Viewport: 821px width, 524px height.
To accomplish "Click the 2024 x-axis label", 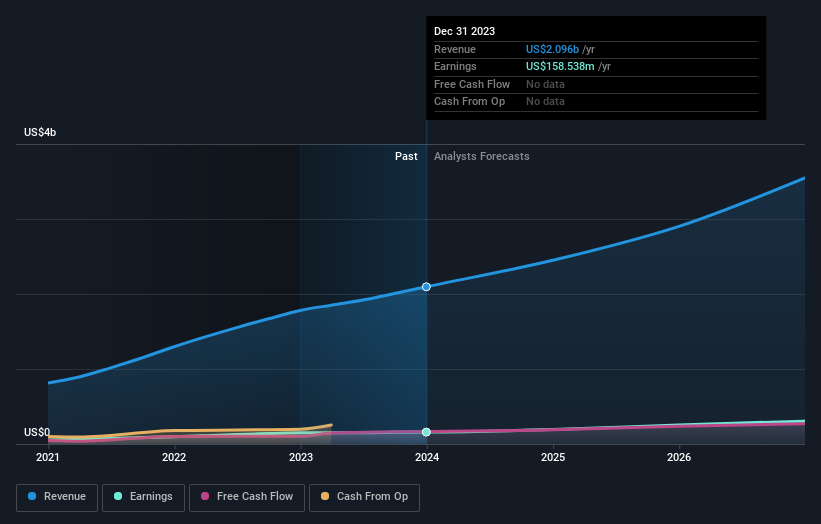I will (x=427, y=457).
